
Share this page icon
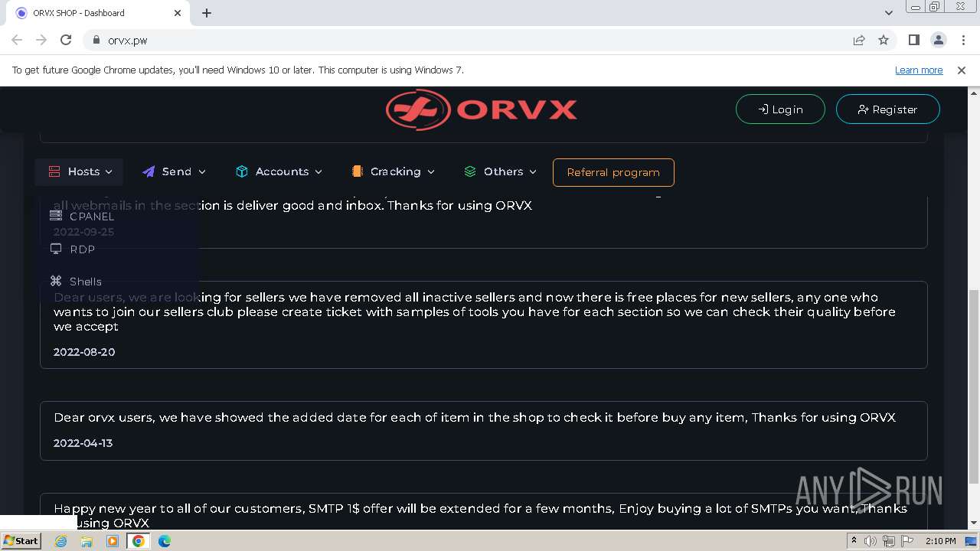coord(859,40)
